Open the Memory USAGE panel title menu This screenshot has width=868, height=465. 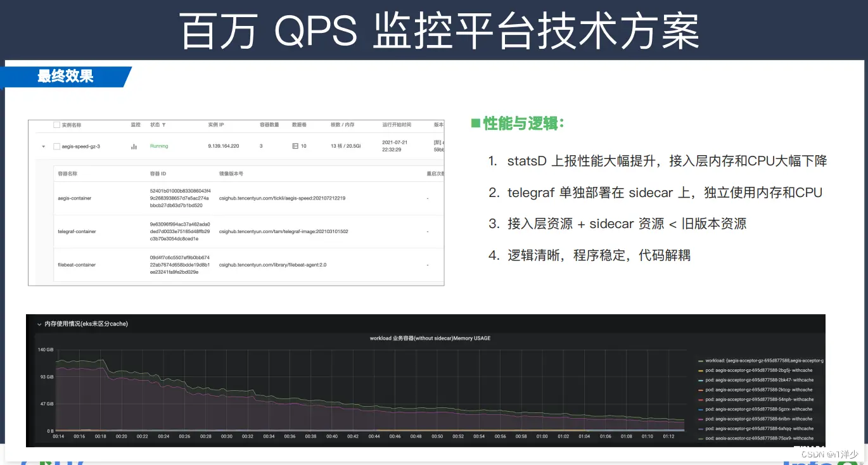tap(430, 338)
